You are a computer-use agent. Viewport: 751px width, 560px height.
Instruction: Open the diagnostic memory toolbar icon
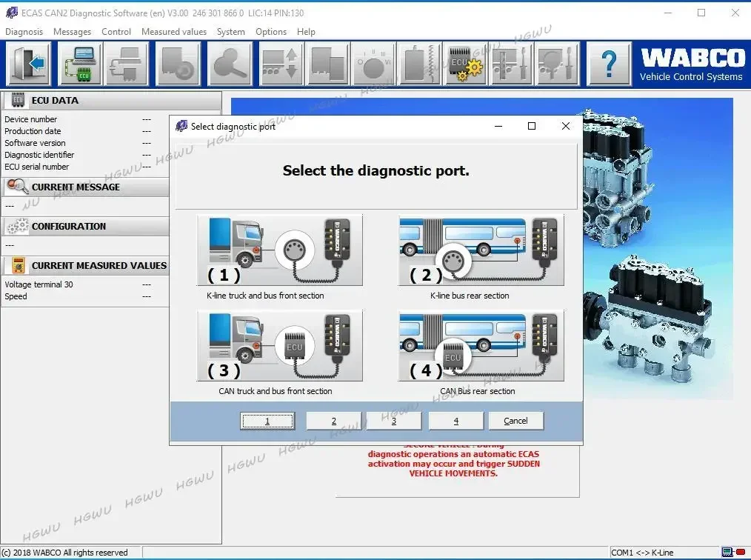tap(178, 64)
